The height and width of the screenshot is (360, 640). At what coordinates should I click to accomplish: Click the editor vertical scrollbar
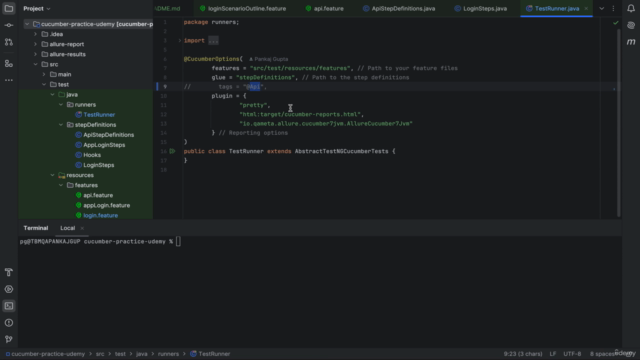[619, 122]
